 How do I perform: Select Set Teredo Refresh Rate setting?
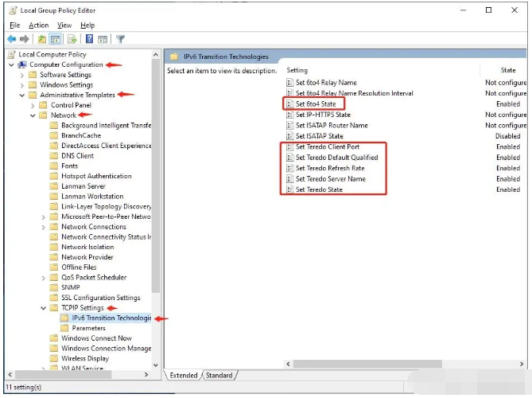click(x=330, y=168)
